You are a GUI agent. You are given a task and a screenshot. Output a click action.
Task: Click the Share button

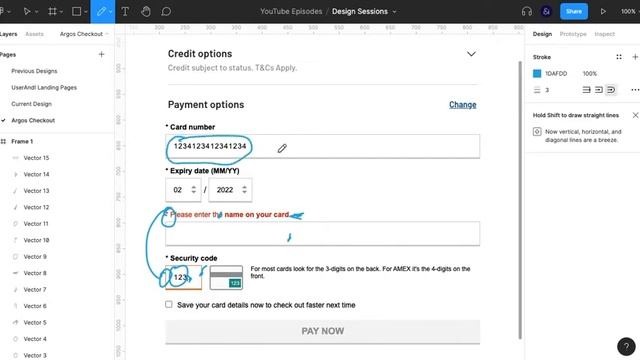574,11
